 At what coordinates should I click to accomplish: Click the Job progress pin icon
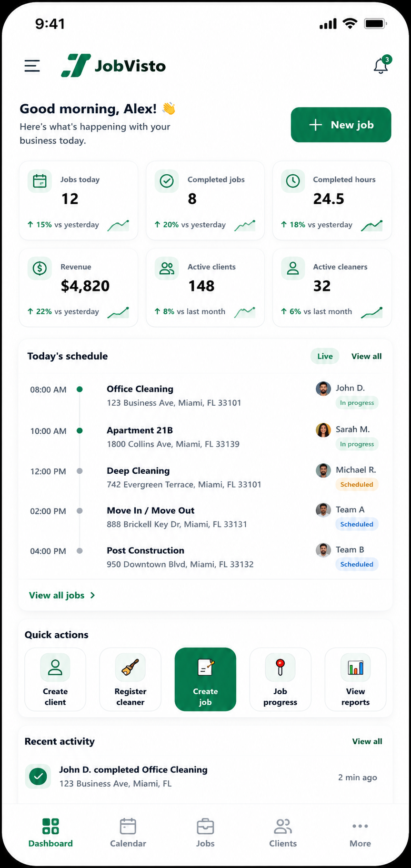280,667
